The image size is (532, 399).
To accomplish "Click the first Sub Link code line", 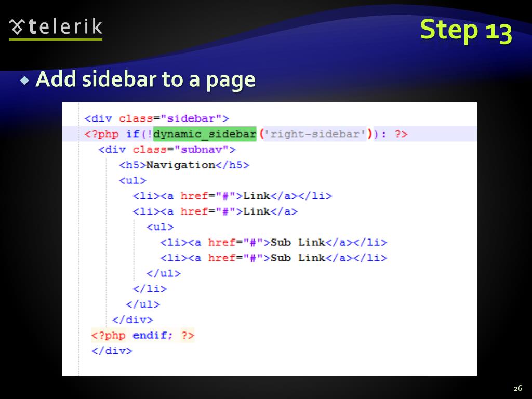I will click(x=273, y=243).
